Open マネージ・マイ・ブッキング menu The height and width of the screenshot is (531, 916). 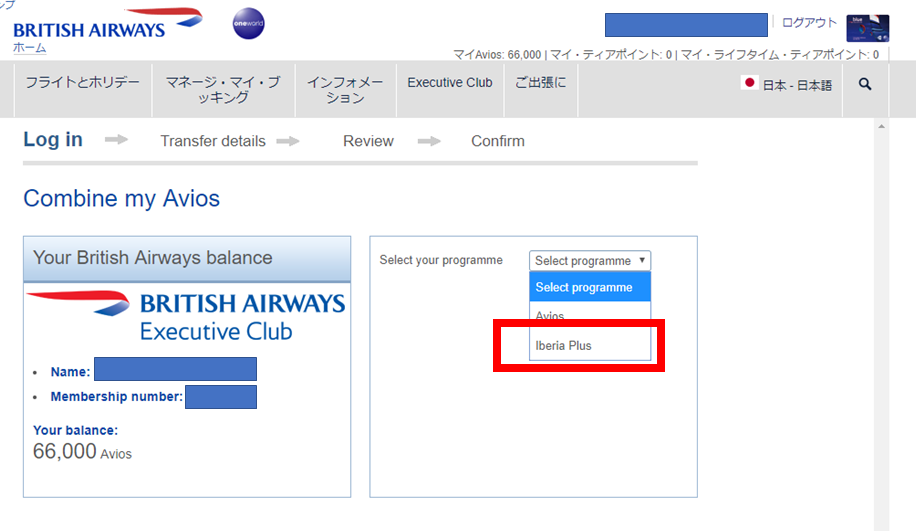tap(223, 89)
